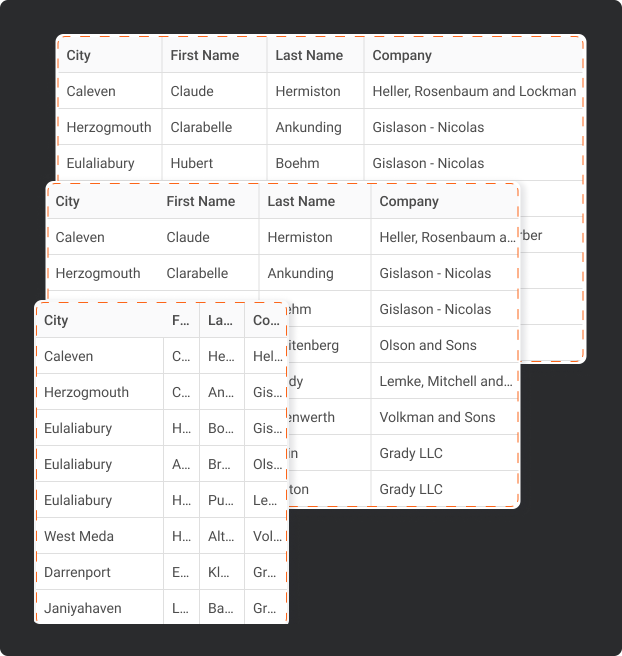Select 'Claude' in the largest back table
This screenshot has height=656, width=622.
click(192, 91)
